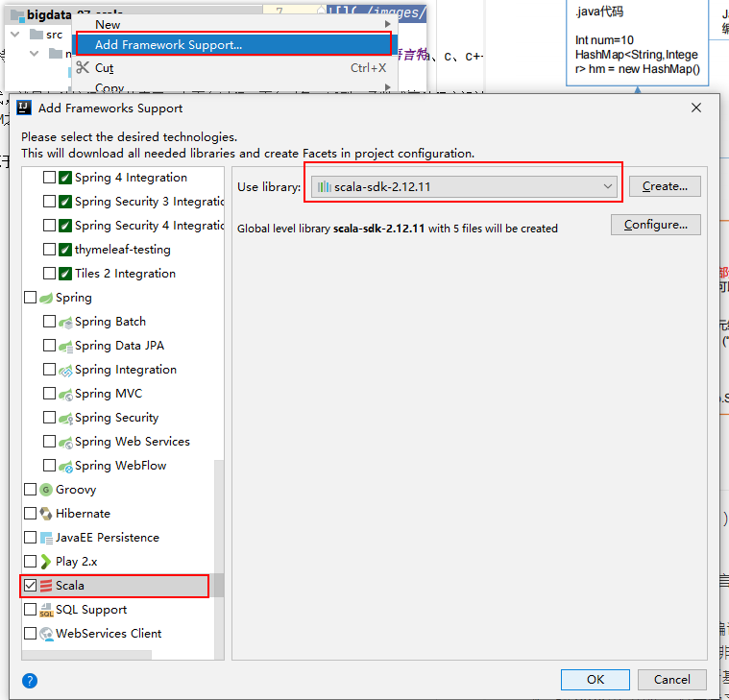729x700 pixels.
Task: Enable the WebServices Client checkbox
Action: (x=30, y=634)
